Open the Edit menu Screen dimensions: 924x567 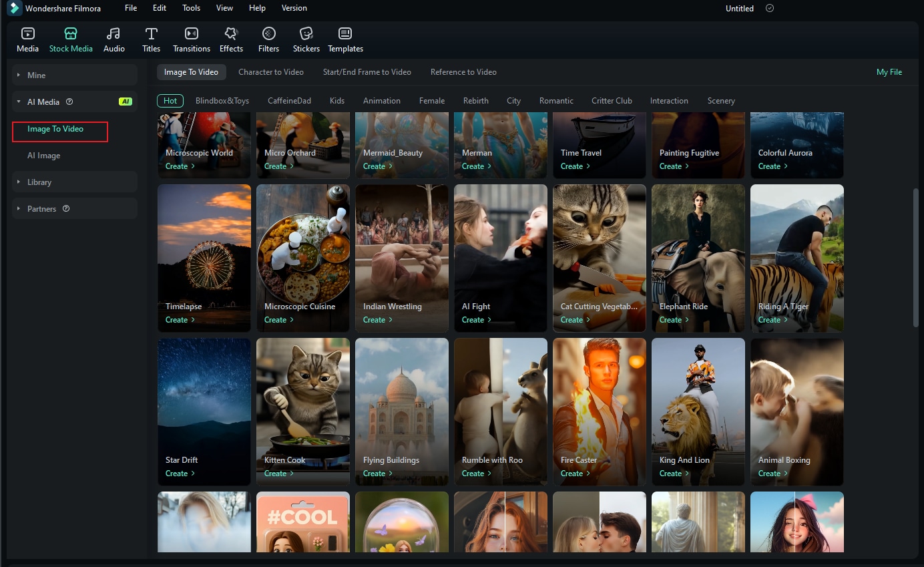(160, 8)
